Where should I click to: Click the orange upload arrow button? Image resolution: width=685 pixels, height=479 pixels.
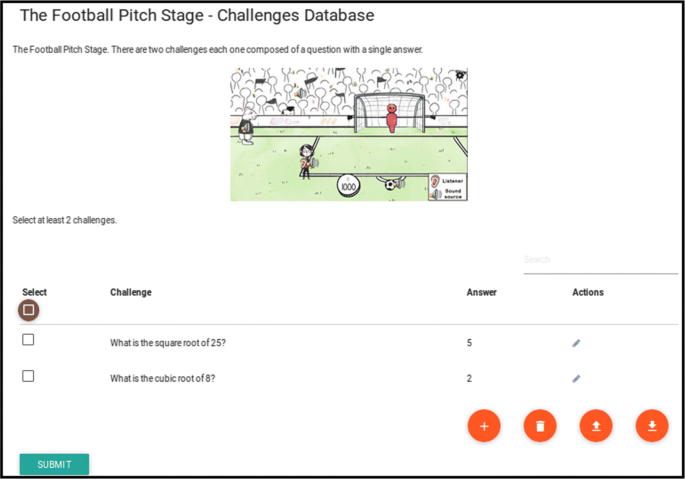[596, 426]
